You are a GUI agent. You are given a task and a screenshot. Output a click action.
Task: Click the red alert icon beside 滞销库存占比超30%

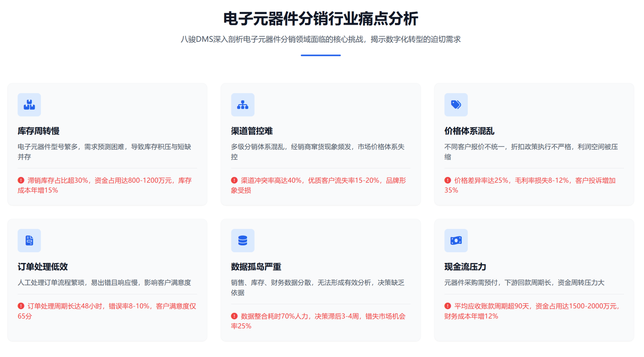[x=21, y=180]
